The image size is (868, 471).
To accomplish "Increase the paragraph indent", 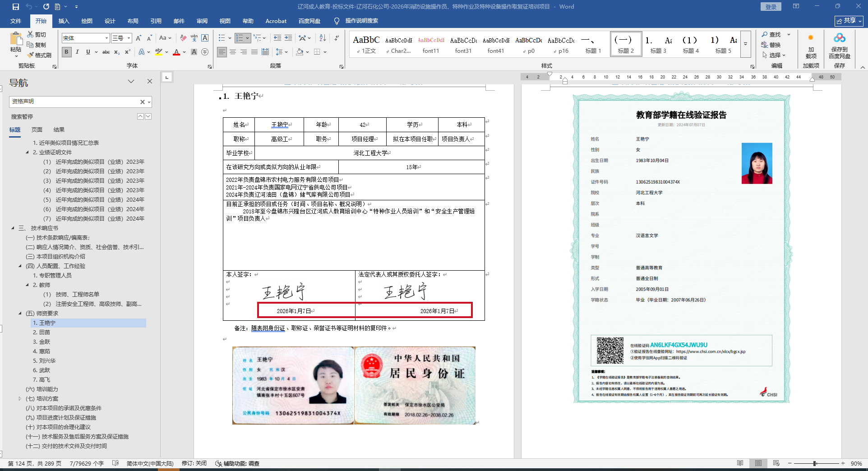I will [x=288, y=38].
